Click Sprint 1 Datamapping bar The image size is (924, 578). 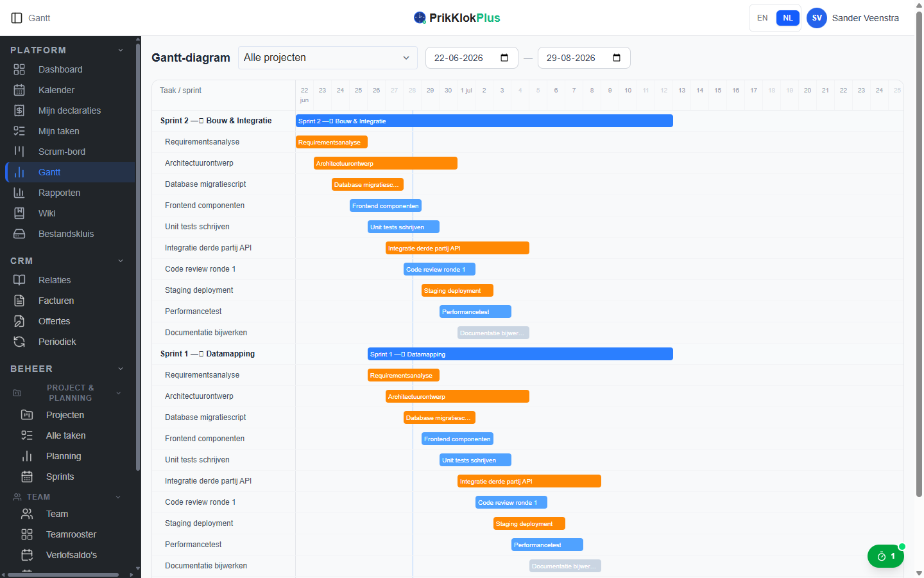tap(520, 354)
